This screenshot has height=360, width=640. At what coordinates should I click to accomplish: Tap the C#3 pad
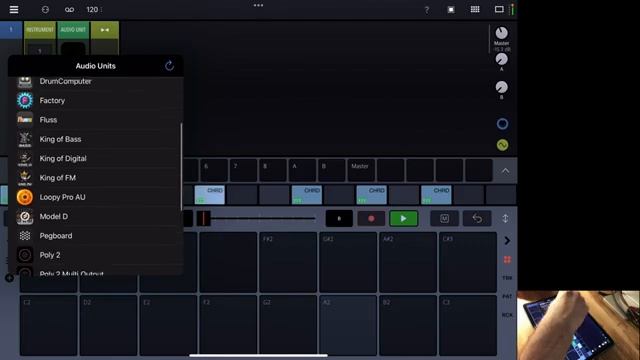[x=468, y=262]
